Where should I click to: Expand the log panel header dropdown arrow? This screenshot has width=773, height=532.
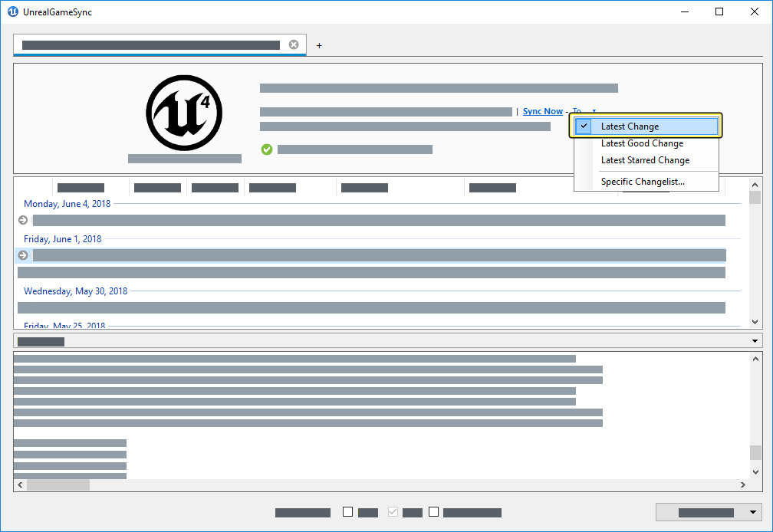click(755, 341)
